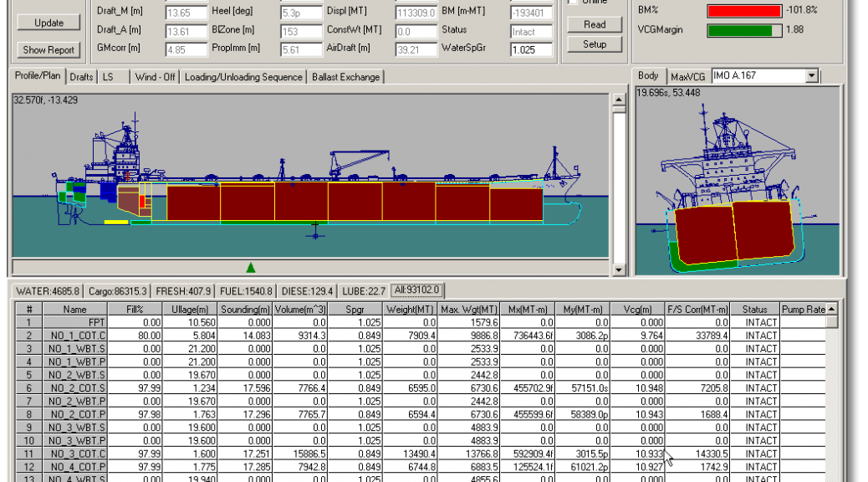
Task: Click the volume cell 9314.3
Action: point(300,336)
